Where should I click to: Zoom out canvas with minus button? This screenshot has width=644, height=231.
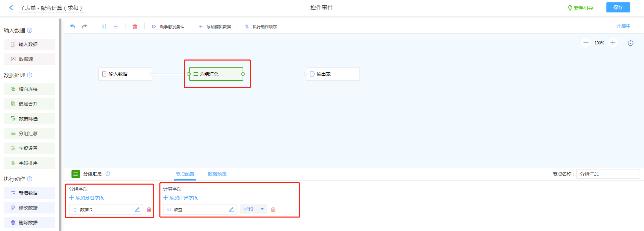click(586, 43)
